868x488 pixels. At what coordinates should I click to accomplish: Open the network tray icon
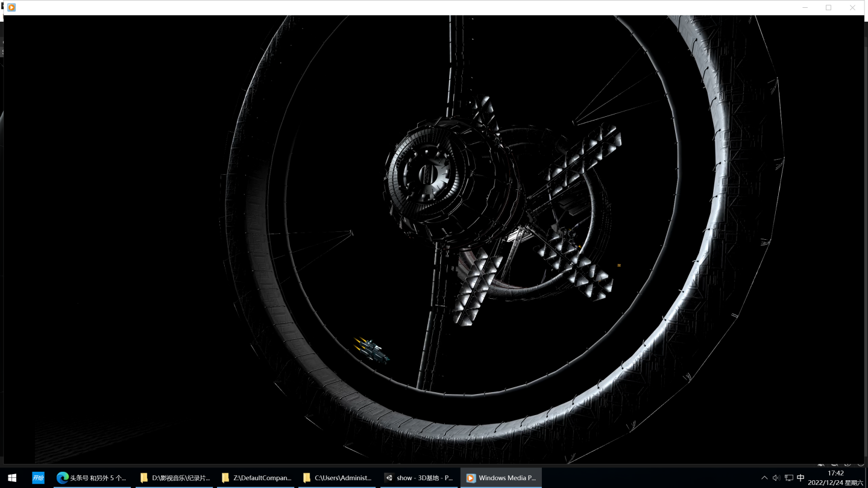point(788,478)
